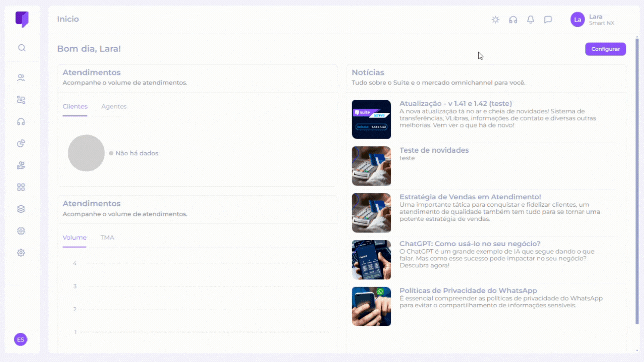The width and height of the screenshot is (644, 362).
Task: Open the pie chart reports icon
Action: 21,143
